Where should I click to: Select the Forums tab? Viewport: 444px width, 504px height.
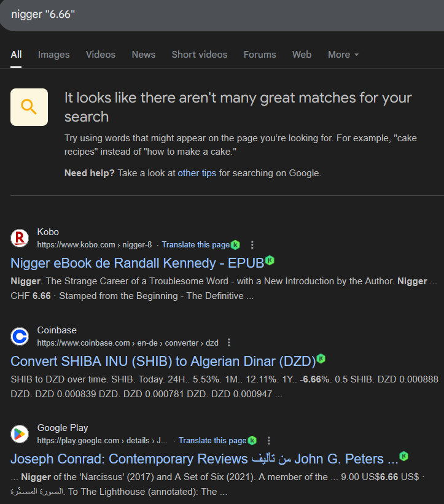260,55
